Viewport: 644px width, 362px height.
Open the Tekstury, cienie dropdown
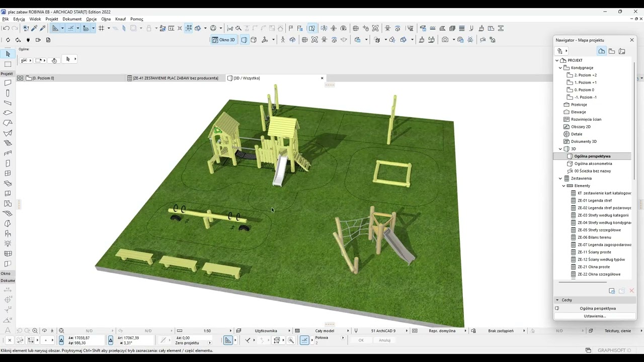pyautogui.click(x=617, y=331)
